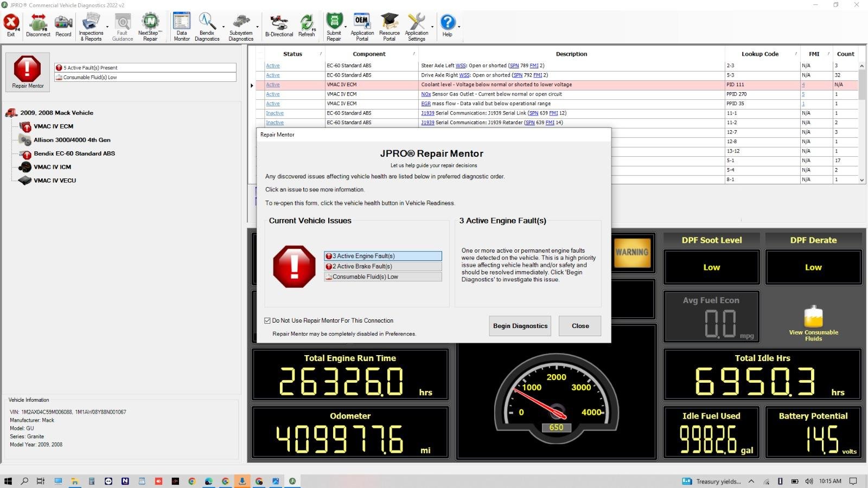Expand Inspections & Reports dropdown arrow

coord(107,27)
